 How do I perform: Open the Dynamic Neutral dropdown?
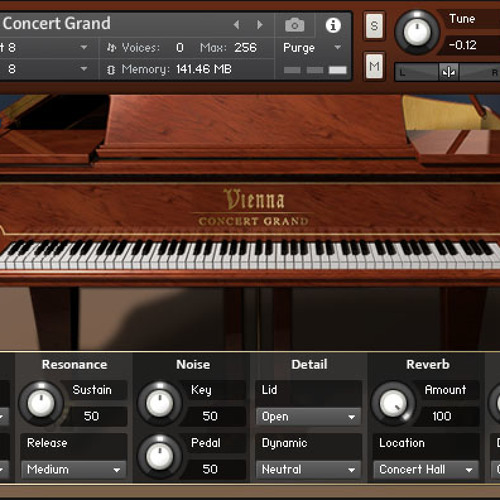(x=309, y=469)
